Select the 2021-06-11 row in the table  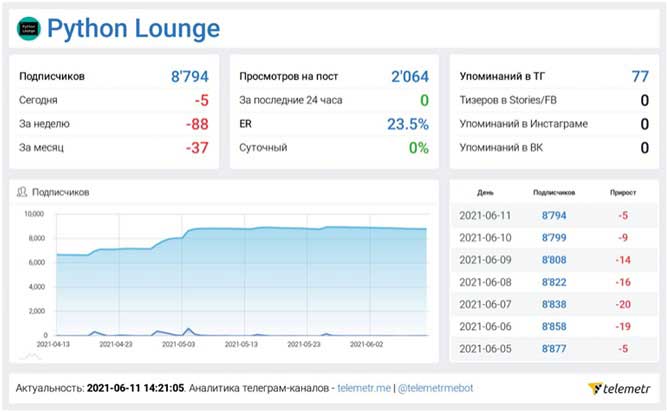(x=484, y=214)
